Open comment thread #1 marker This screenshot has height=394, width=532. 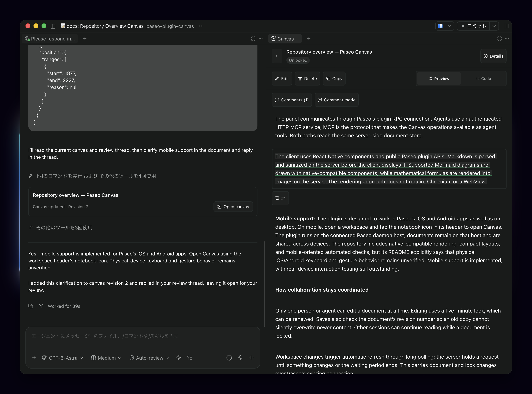tap(280, 198)
